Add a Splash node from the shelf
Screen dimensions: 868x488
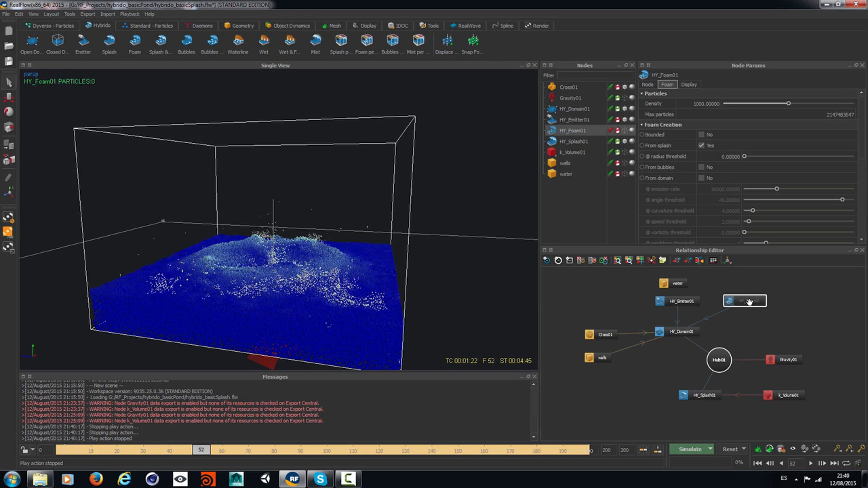pos(109,44)
